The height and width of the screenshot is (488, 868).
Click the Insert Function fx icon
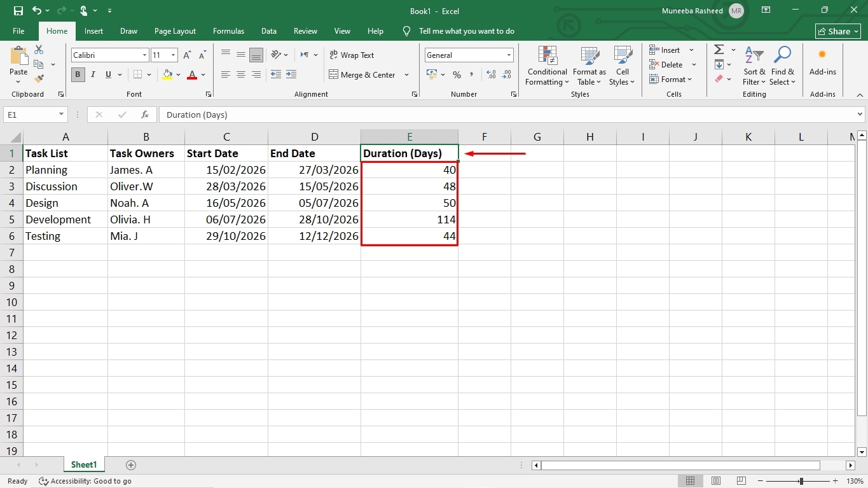pos(145,115)
